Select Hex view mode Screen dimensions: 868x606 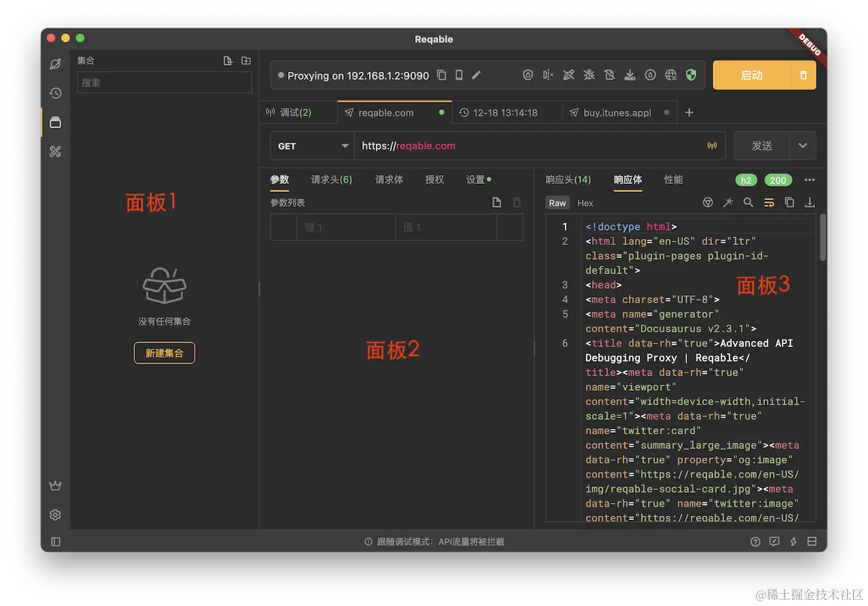click(585, 203)
